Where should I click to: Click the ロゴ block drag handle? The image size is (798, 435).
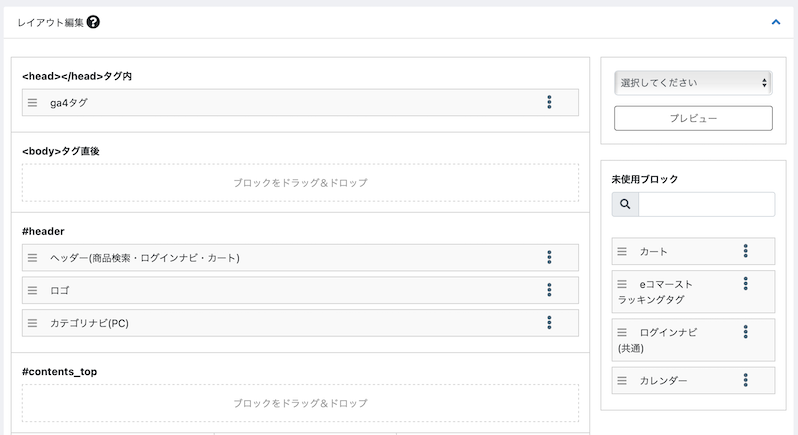pyautogui.click(x=32, y=290)
